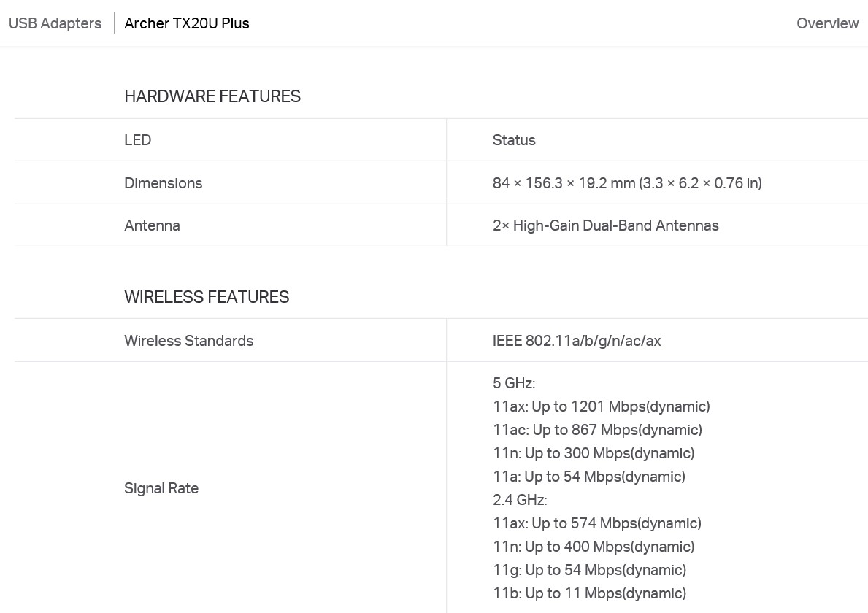Click the Signal Rate row label
Image resolution: width=868 pixels, height=613 pixels.
pyautogui.click(x=161, y=488)
